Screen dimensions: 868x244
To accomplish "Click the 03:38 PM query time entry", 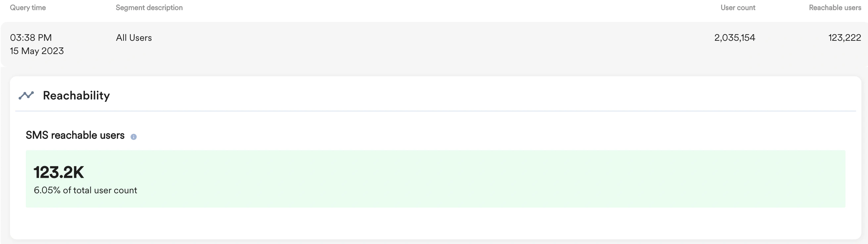I will point(31,37).
